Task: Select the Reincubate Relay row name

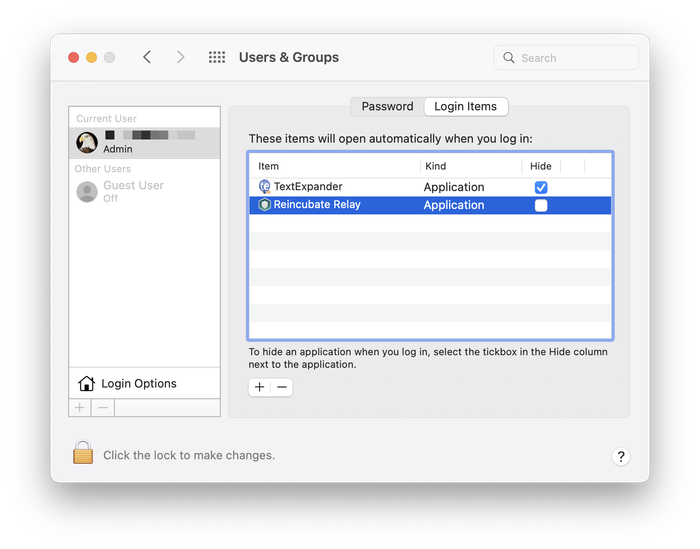Action: pos(317,204)
